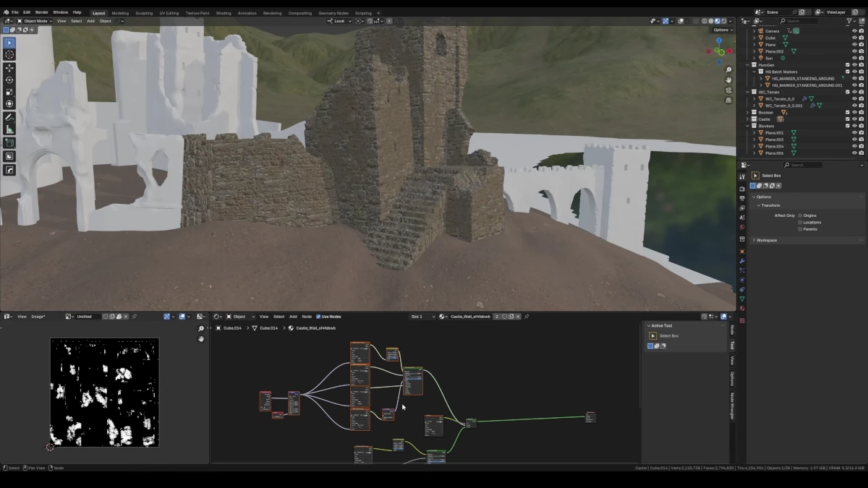
Task: Open the Render menu
Action: click(42, 12)
